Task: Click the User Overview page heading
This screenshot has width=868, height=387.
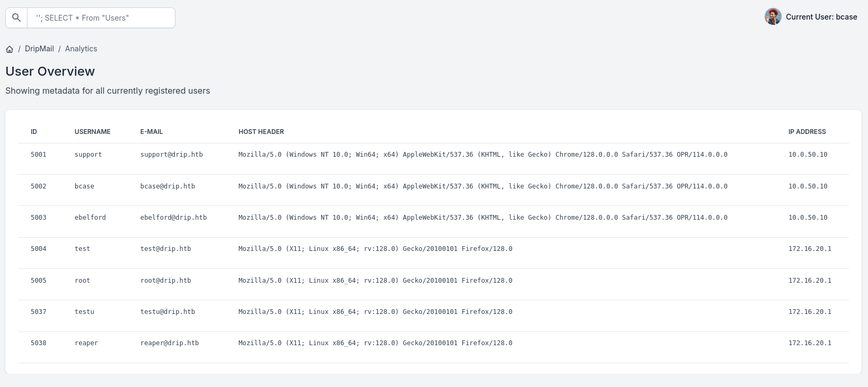Action: click(50, 71)
